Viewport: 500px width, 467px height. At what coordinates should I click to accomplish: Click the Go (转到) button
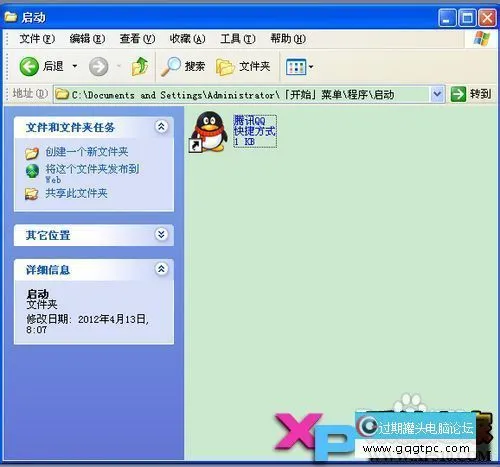pyautogui.click(x=471, y=94)
